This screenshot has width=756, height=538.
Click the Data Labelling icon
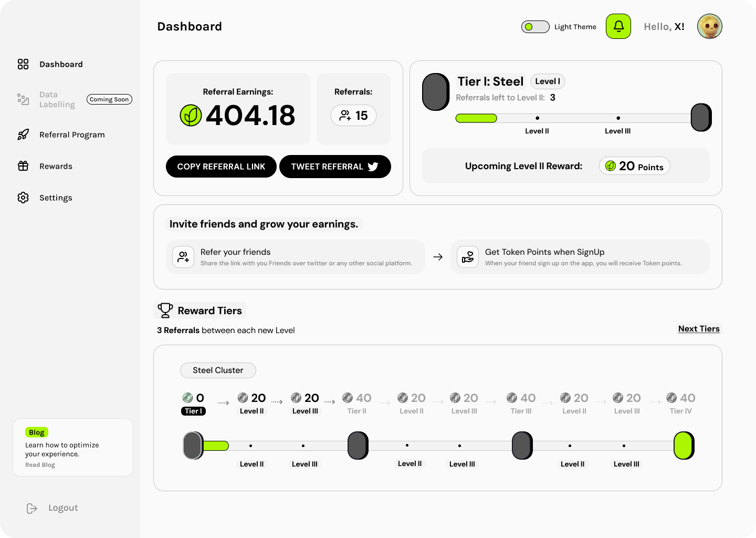(x=23, y=99)
